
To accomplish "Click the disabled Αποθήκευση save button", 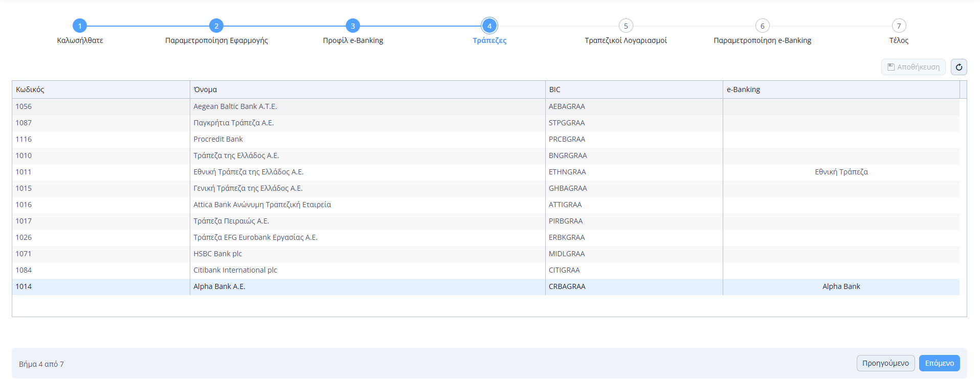I will 913,67.
